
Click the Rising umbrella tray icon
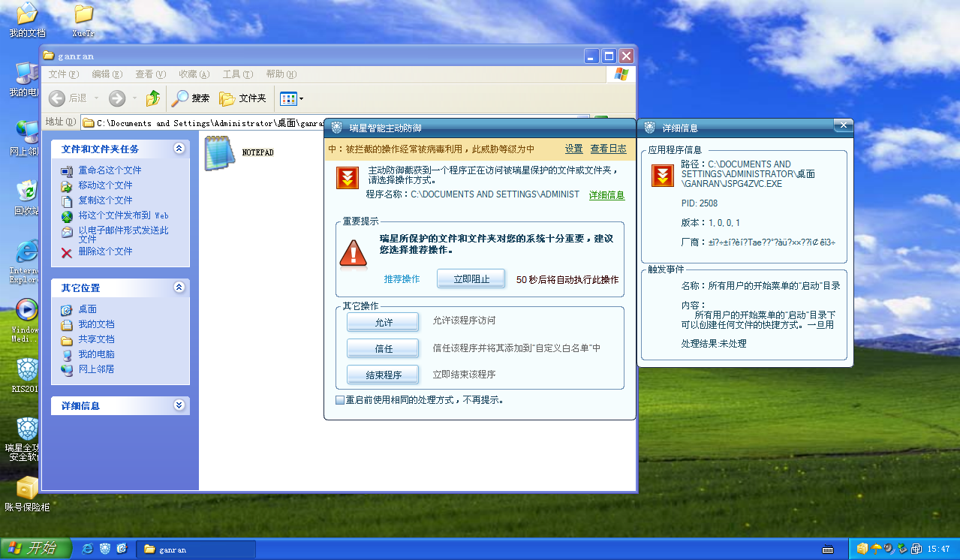coord(876,549)
